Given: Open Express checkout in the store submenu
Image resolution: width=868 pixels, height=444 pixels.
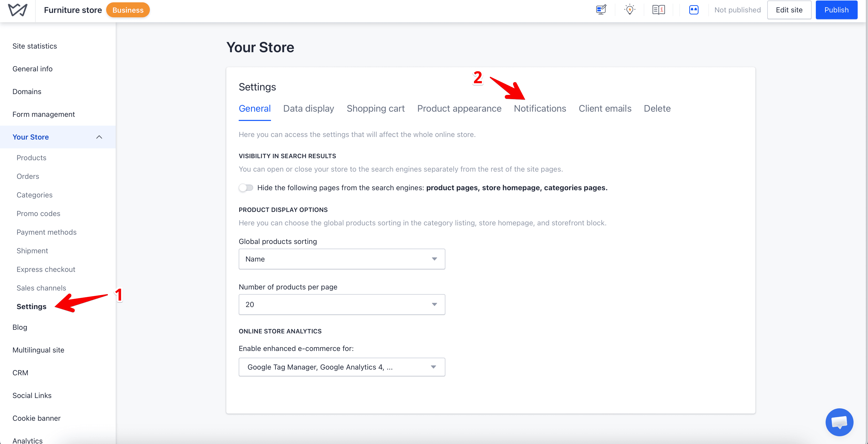Looking at the screenshot, I should coord(46,269).
